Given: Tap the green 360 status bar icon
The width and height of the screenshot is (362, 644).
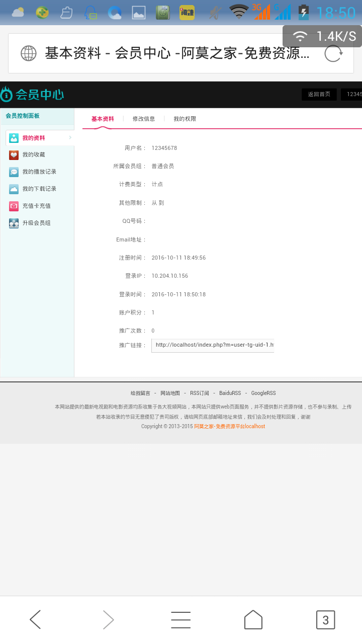Looking at the screenshot, I should pyautogui.click(x=42, y=12).
